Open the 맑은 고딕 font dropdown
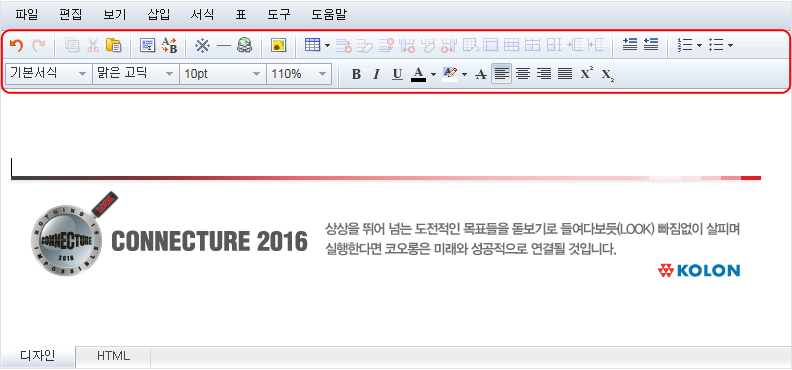The width and height of the screenshot is (792, 370). click(136, 74)
